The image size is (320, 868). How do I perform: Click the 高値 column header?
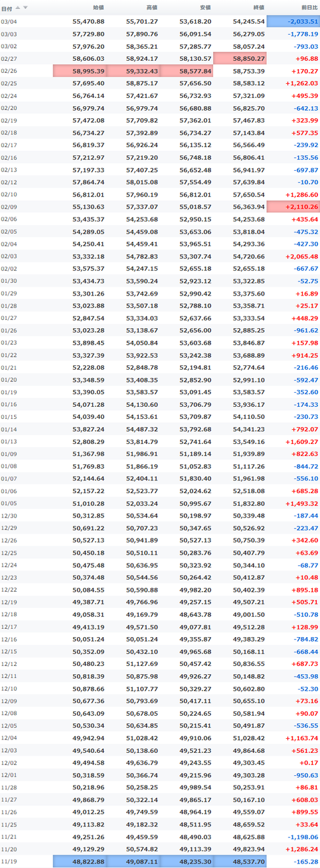point(152,7)
